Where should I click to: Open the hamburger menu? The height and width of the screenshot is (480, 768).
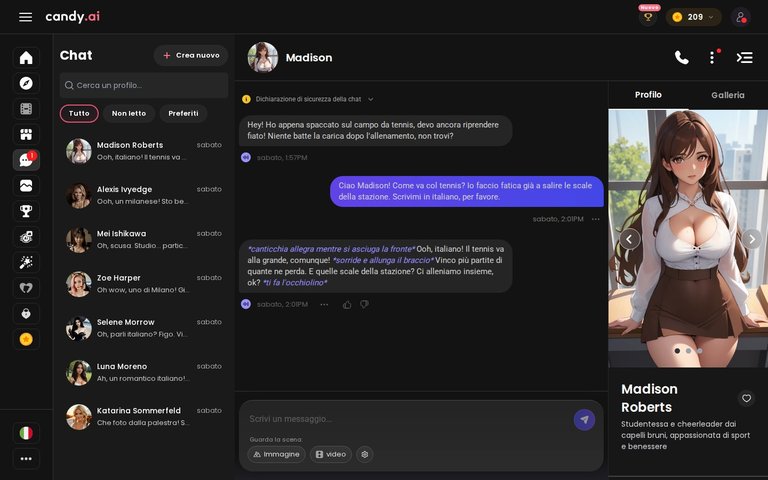click(25, 17)
